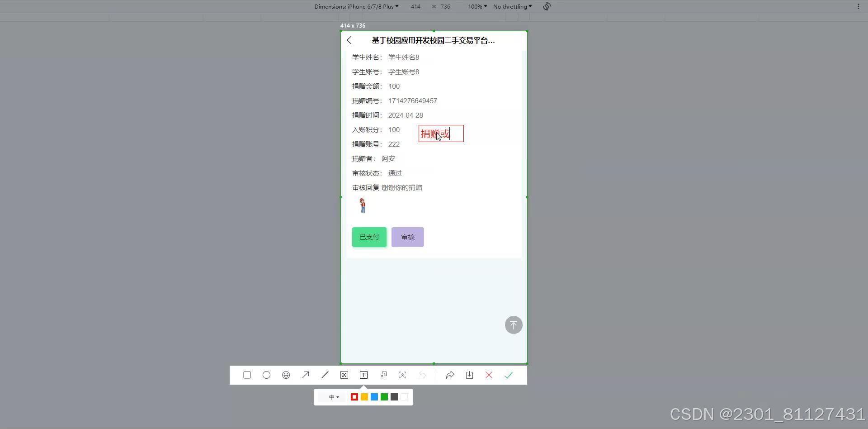Image resolution: width=868 pixels, height=429 pixels.
Task: Select the ellipse annotation tool
Action: pyautogui.click(x=266, y=375)
